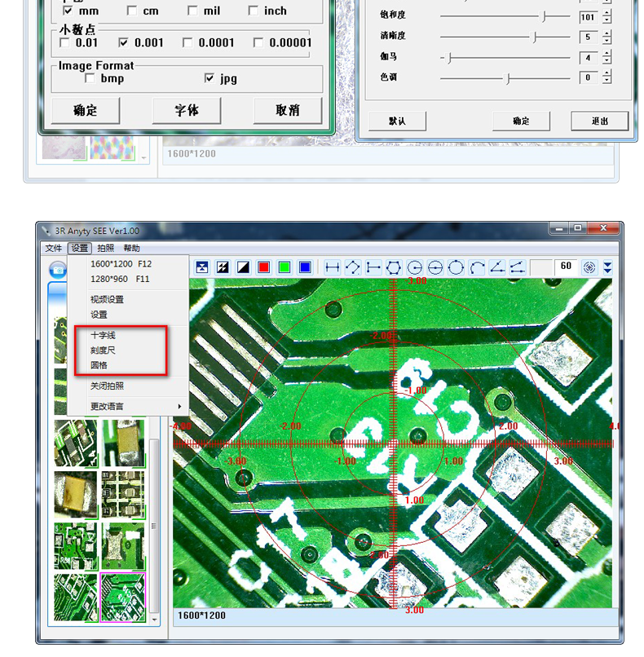This screenshot has width=644, height=657.
Task: Decrease 色调 value with down arrow
Action: pyautogui.click(x=607, y=82)
